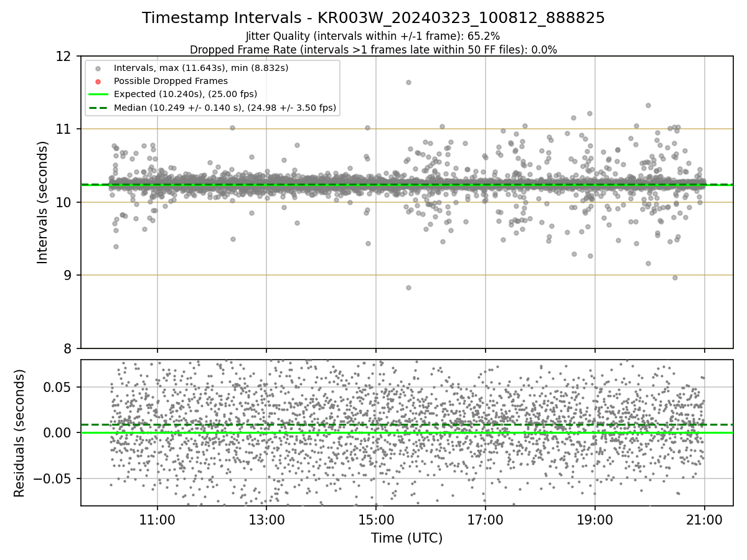The image size is (747, 560).
Task: Click legend entry 'Median (10.249 +/- 0.140 s)'
Action: tap(225, 108)
